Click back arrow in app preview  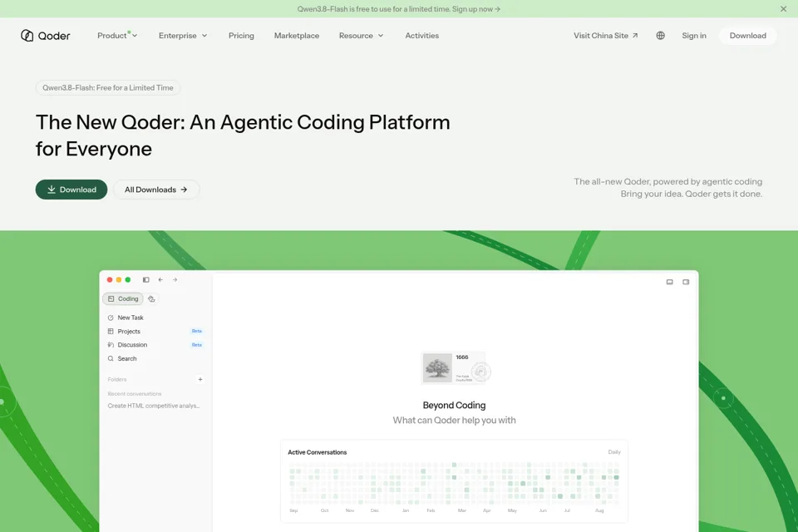click(x=160, y=279)
